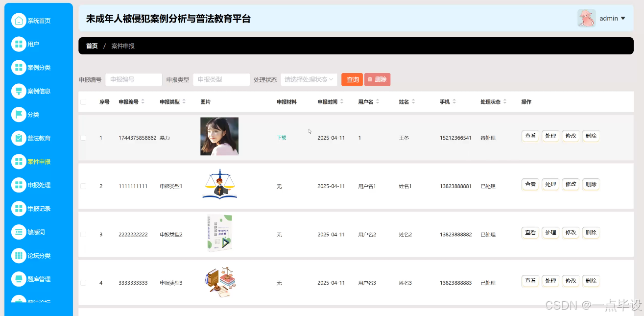Click the 系统首页 home icon
This screenshot has width=644, height=316.
click(x=19, y=21)
